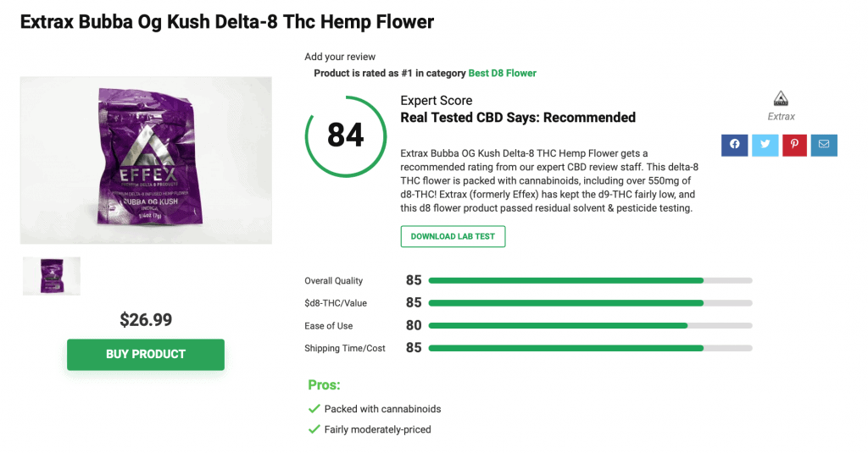The height and width of the screenshot is (453, 868).
Task: Click the $26.99 price text
Action: pyautogui.click(x=146, y=320)
